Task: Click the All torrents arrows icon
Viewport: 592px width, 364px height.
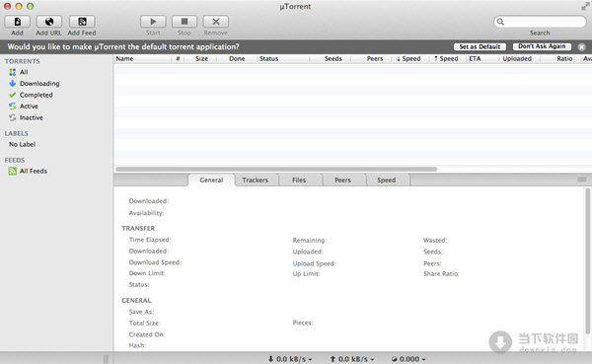Action: coord(13,72)
